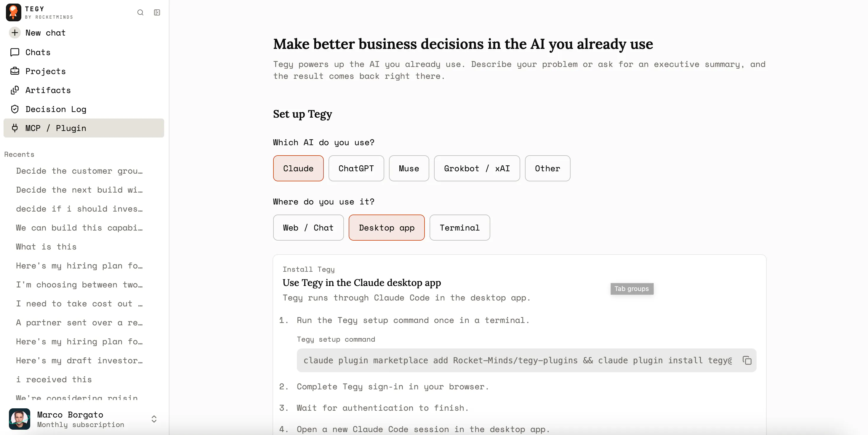
Task: Click the Tegy rocket logo
Action: pos(13,12)
